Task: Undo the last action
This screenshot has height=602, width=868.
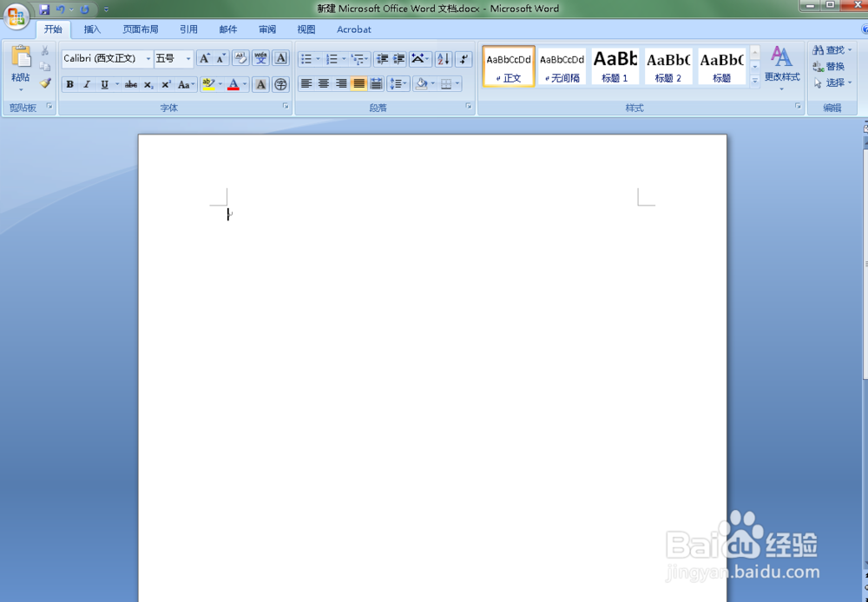Action: click(x=61, y=10)
